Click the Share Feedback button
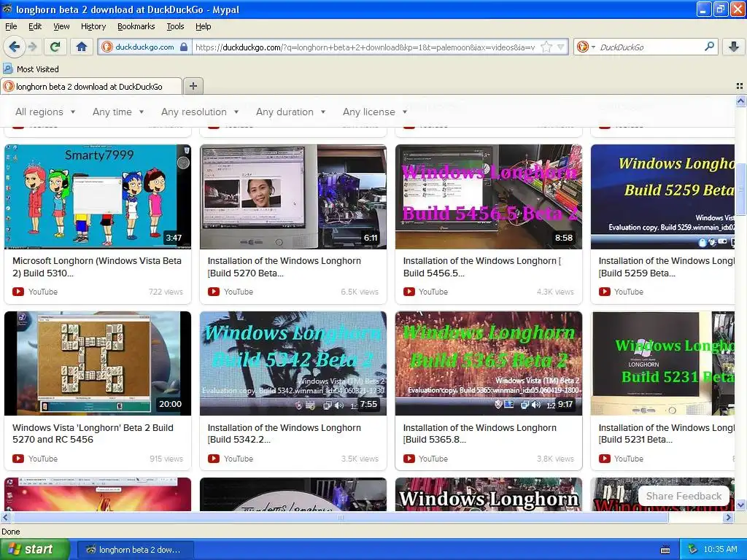This screenshot has width=747, height=560. pos(684,496)
